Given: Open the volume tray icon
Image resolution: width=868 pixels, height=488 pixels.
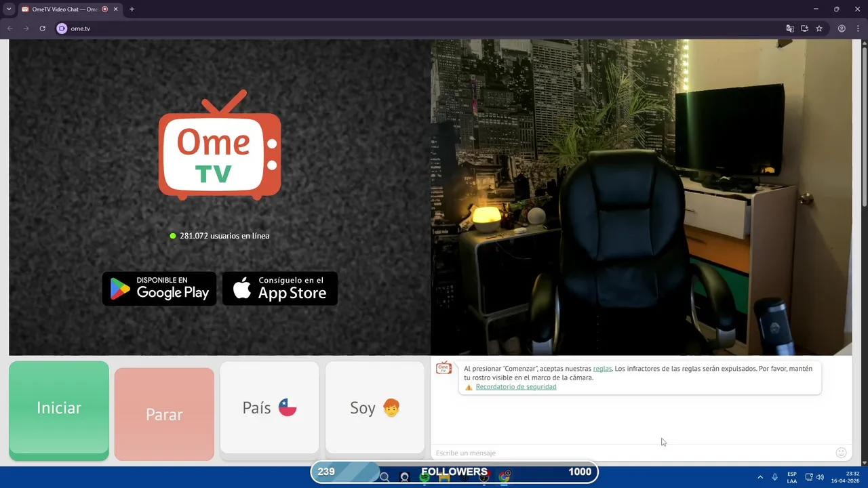Looking at the screenshot, I should click(x=820, y=477).
